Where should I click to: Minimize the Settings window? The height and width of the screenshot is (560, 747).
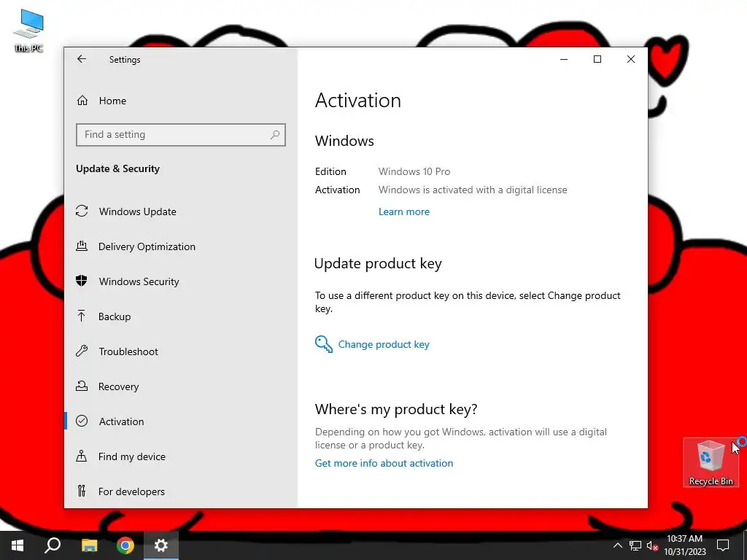(x=564, y=60)
